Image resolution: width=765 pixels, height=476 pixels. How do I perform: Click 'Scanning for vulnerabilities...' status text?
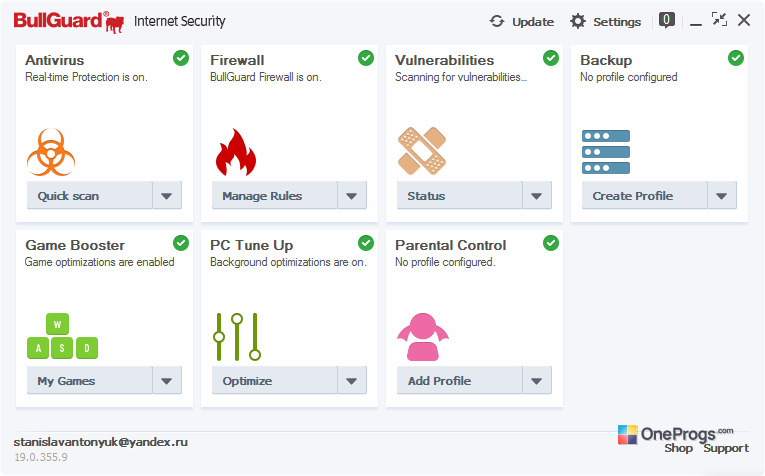coord(461,77)
